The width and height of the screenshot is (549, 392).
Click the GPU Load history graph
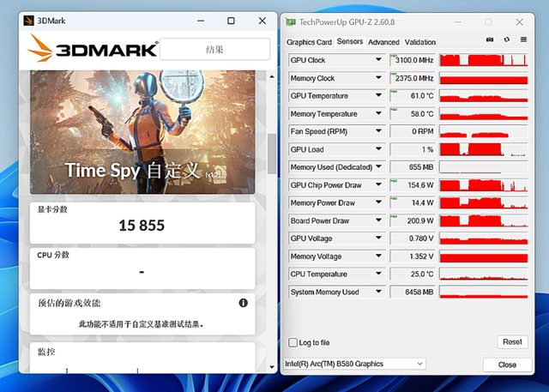(x=484, y=149)
